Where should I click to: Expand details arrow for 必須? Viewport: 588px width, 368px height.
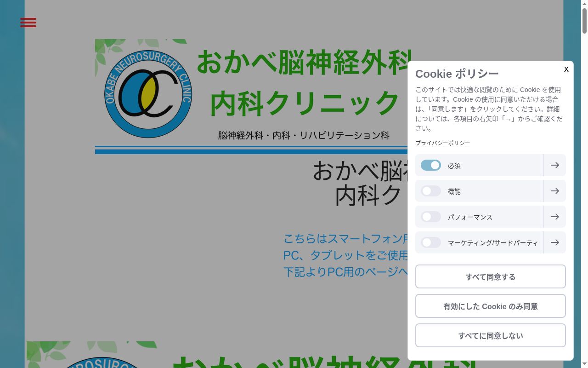pos(554,165)
